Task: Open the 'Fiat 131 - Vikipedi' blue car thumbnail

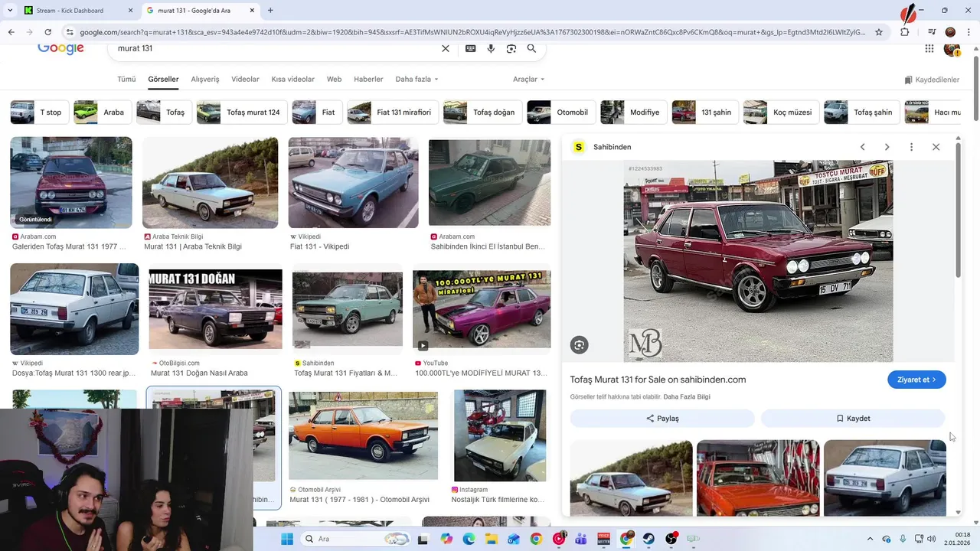Action: click(x=353, y=183)
